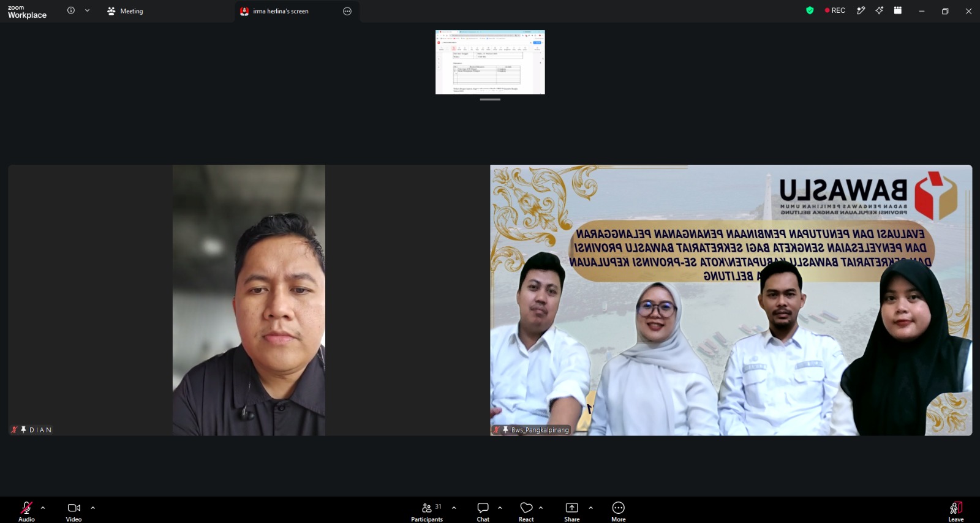This screenshot has height=523, width=980.
Task: Open the Participants panel
Action: 427,511
